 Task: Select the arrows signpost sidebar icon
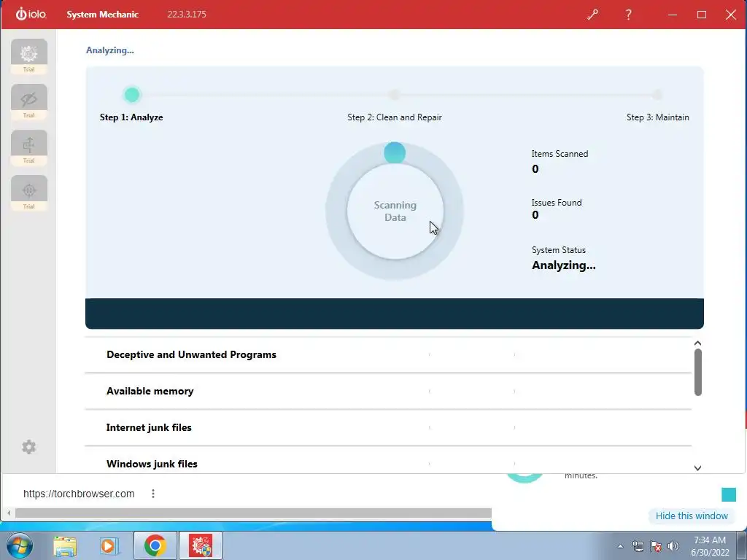(29, 147)
